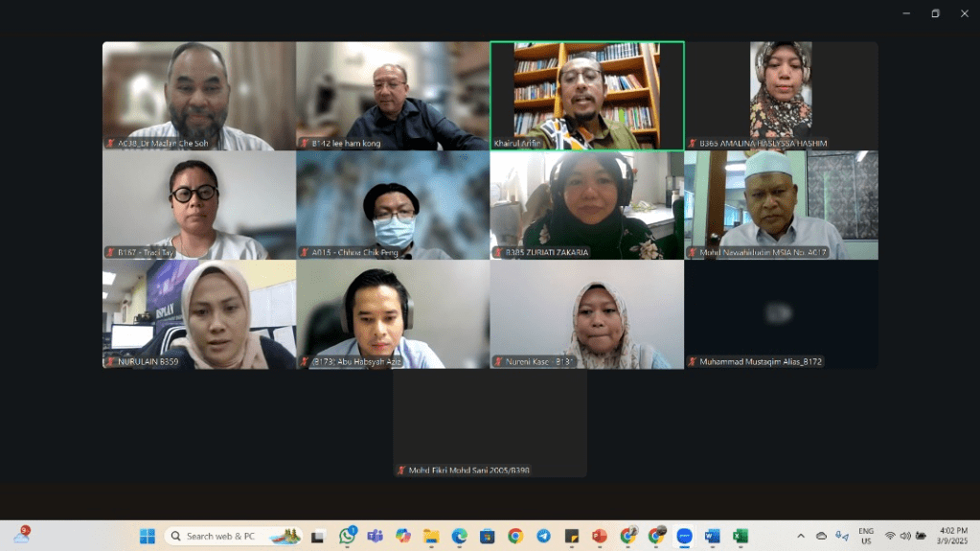Open Microsoft Word from the taskbar
Viewport: 980px width, 551px height.
tap(712, 536)
